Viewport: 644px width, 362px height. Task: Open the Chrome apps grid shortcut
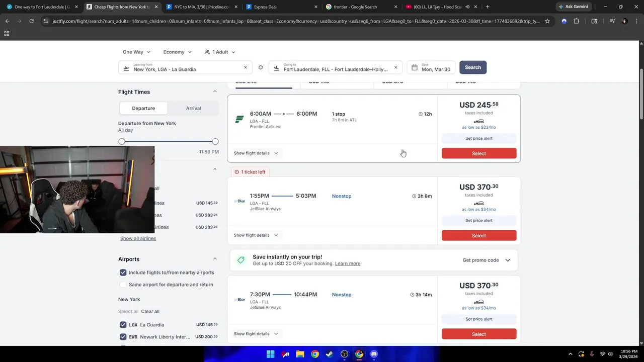pos(7,33)
